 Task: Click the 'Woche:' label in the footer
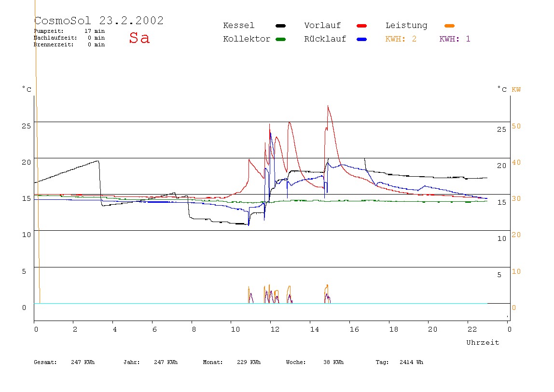coord(296,362)
